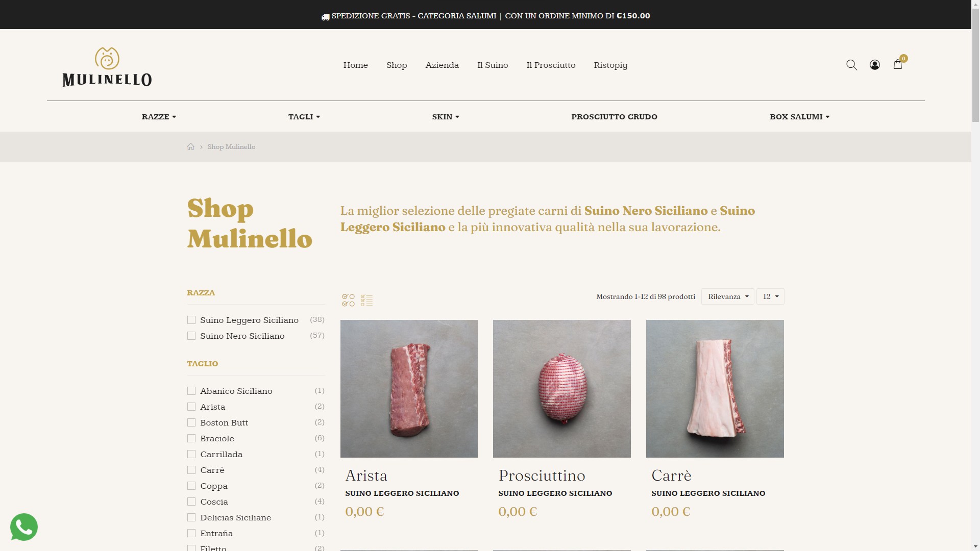Viewport: 980px width, 551px height.
Task: Open the 12 products-per-page dropdown
Action: coord(770,296)
